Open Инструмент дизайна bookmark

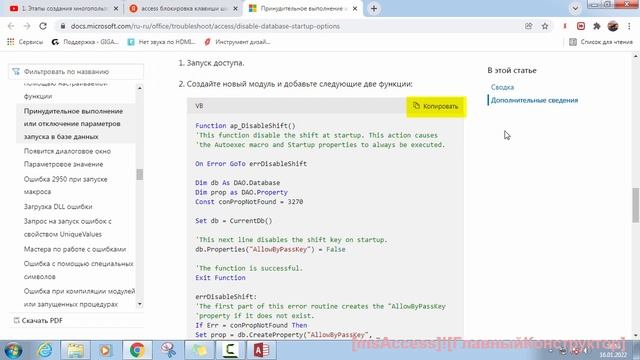point(237,42)
